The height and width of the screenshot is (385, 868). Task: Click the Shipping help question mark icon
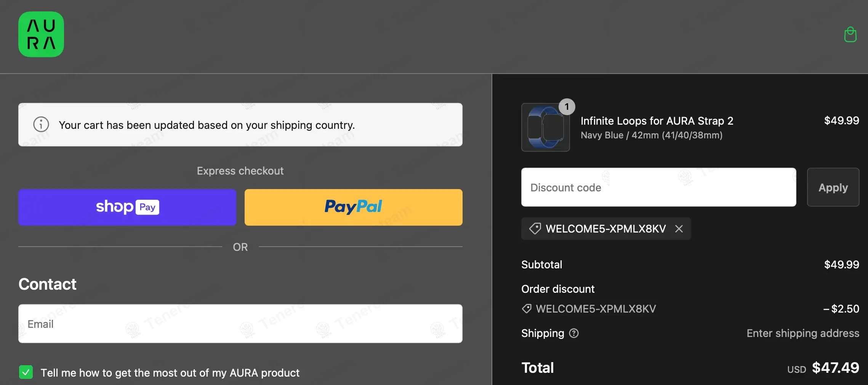[573, 333]
